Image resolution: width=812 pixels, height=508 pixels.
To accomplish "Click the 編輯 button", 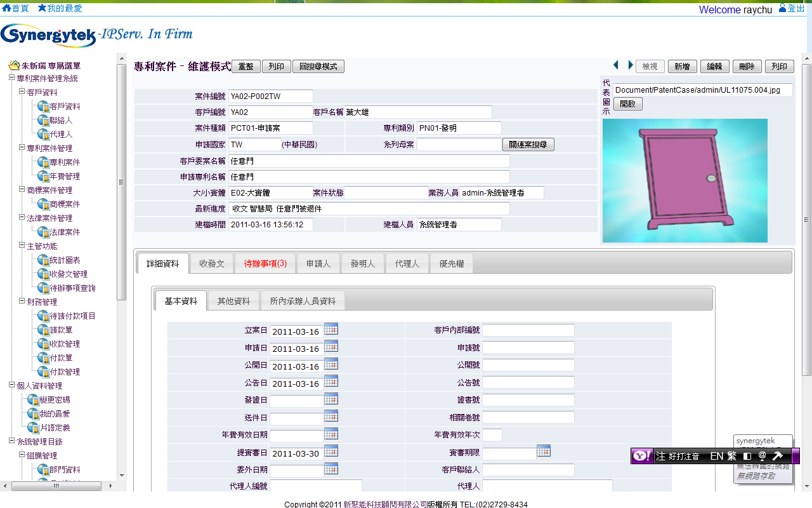I will [x=715, y=67].
